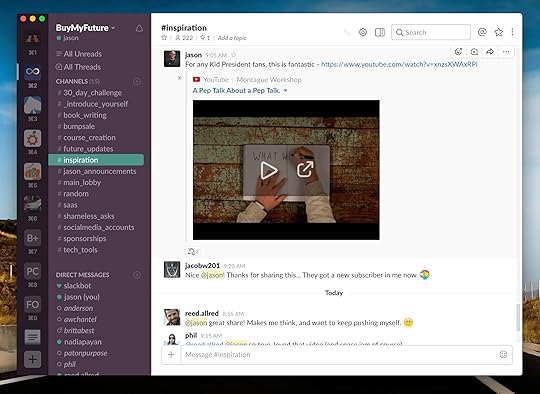Screen dimensions: 540x394
Task: Switch to the gear-logo workspace
Action: point(32,138)
